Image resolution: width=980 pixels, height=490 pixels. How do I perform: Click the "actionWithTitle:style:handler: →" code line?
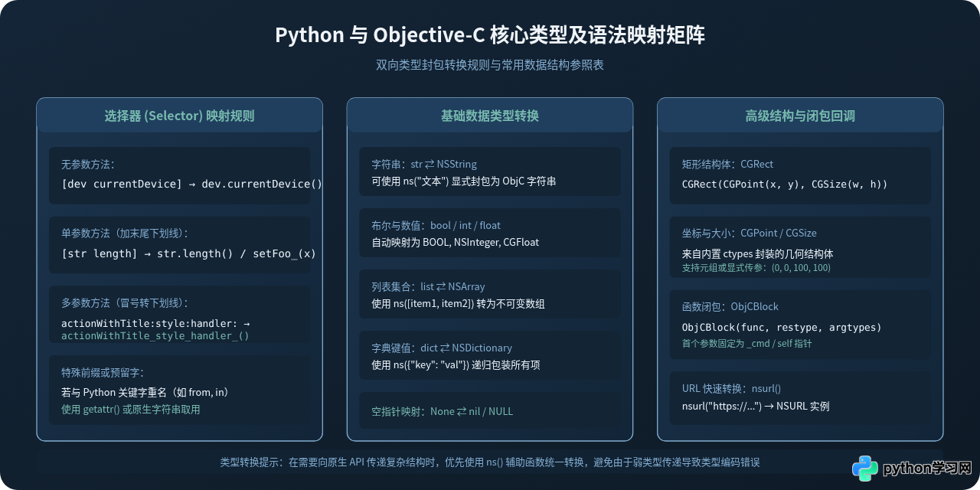(155, 323)
